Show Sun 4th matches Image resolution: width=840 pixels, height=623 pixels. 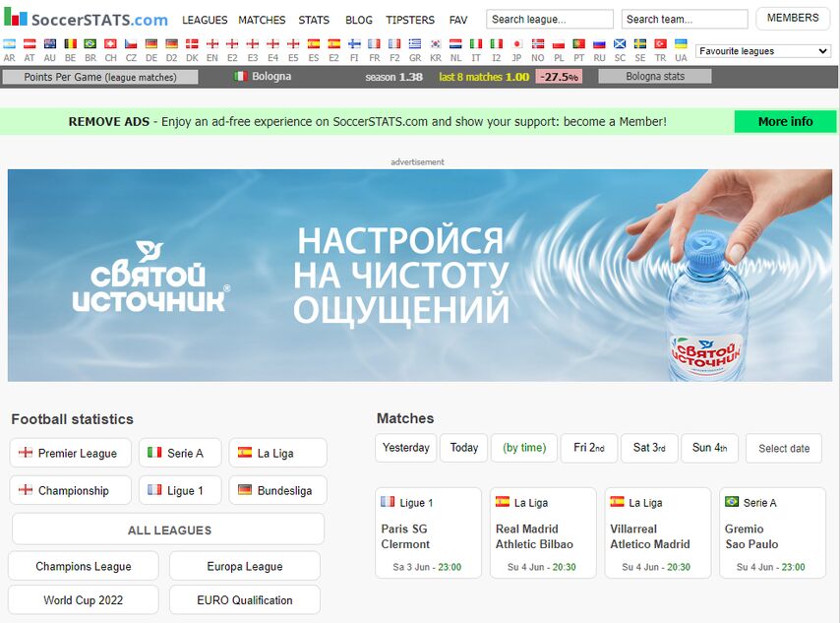pos(709,448)
